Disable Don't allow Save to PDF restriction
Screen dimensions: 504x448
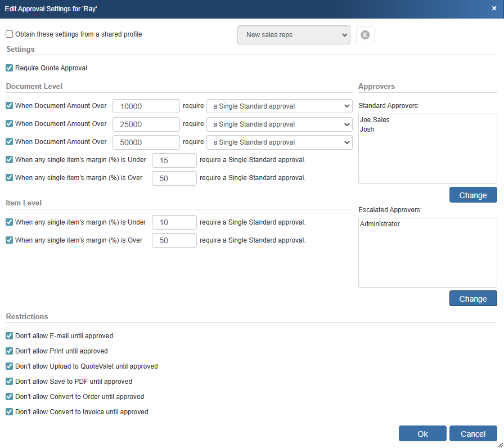[x=10, y=382]
